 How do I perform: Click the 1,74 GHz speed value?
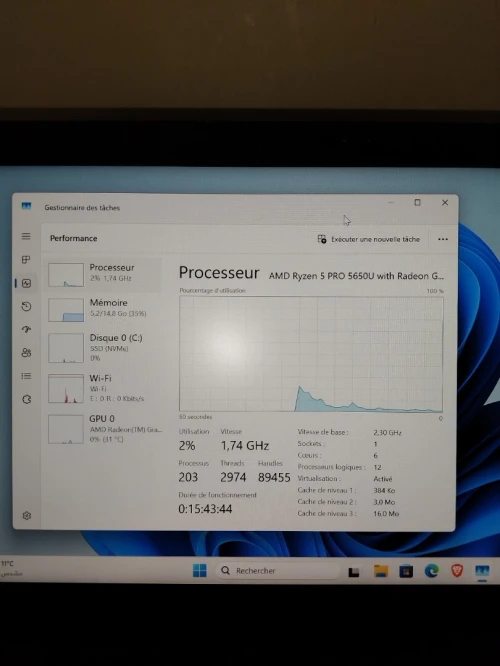click(245, 446)
